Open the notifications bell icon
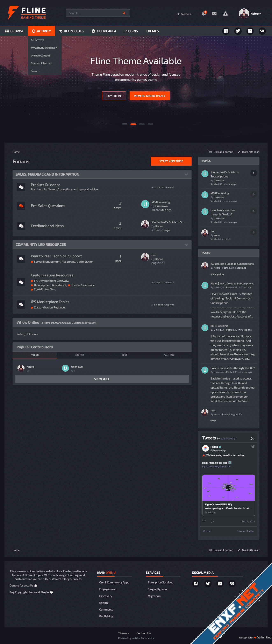This screenshot has width=272, height=644. click(204, 14)
